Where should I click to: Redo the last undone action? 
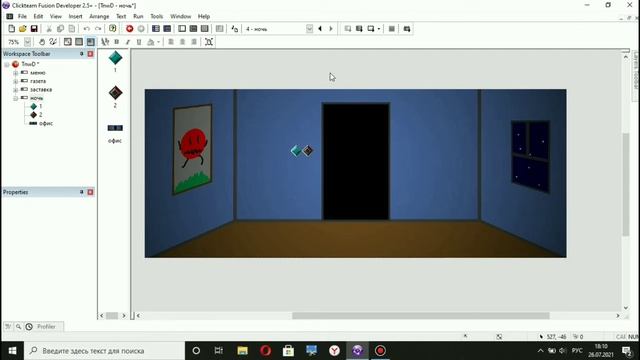point(98,29)
